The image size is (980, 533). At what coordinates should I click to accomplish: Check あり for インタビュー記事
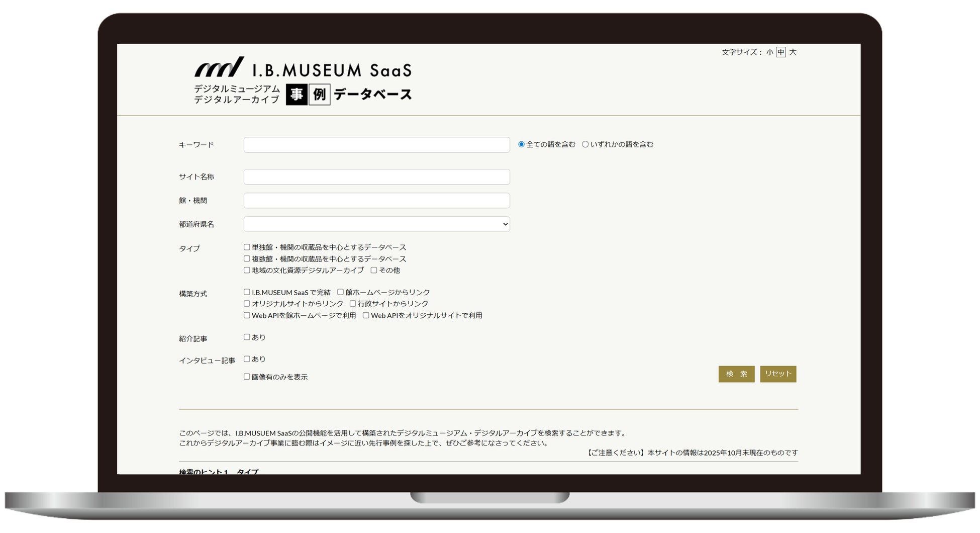pyautogui.click(x=247, y=359)
